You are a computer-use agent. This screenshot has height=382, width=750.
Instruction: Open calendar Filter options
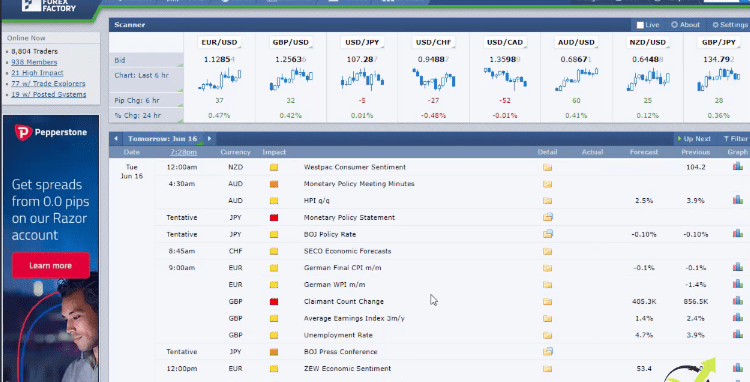pos(736,139)
